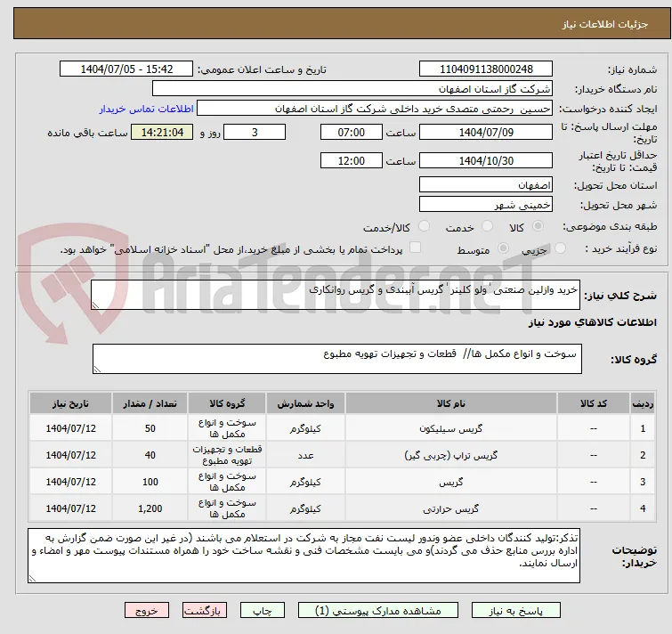This screenshot has height=634, width=672.
Task: Click the گروه کالا text box
Action: point(337,359)
